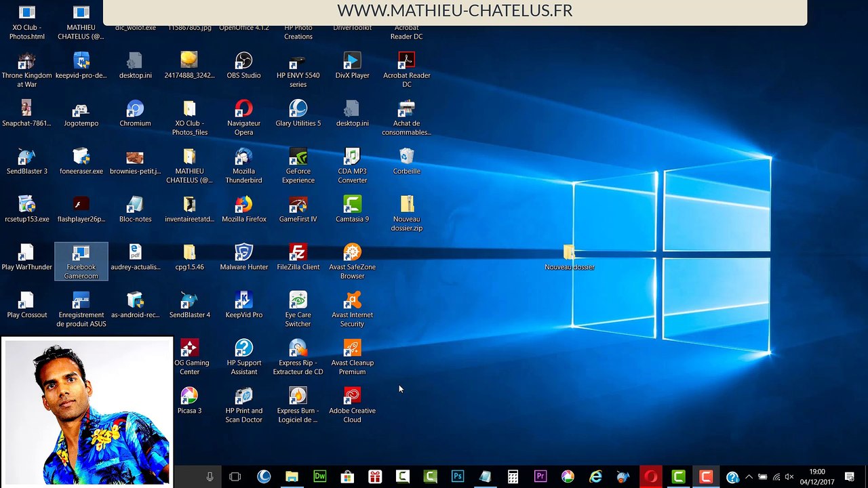This screenshot has height=488, width=868.
Task: Launch Avast Cleanup Premium
Action: pos(352,358)
